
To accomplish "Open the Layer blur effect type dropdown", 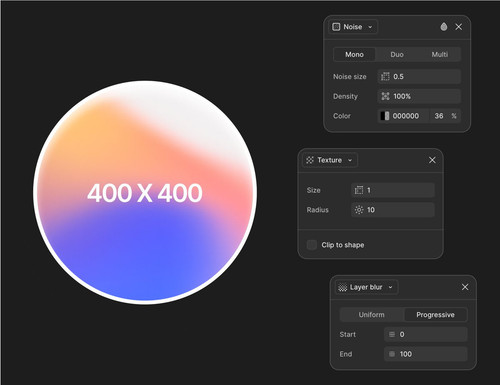I will pyautogui.click(x=366, y=287).
